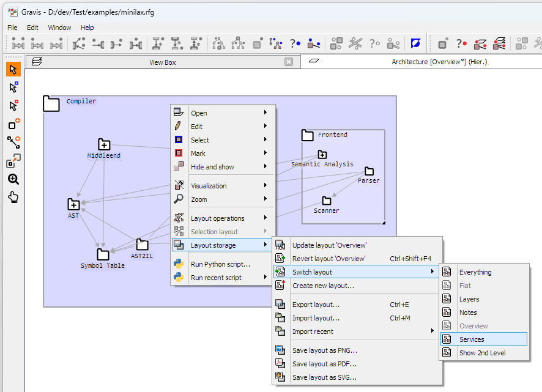The image size is (542, 392).
Task: Choose Save layout as SVG…
Action: pyautogui.click(x=357, y=377)
